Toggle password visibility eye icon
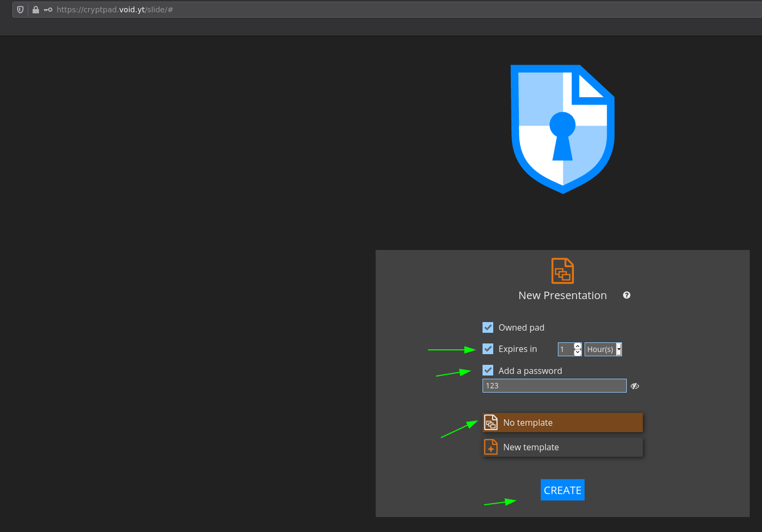The height and width of the screenshot is (532, 762). pos(635,386)
